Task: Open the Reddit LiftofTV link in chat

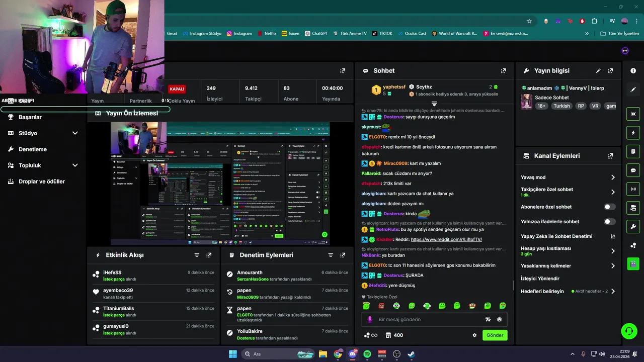Action: [446, 239]
